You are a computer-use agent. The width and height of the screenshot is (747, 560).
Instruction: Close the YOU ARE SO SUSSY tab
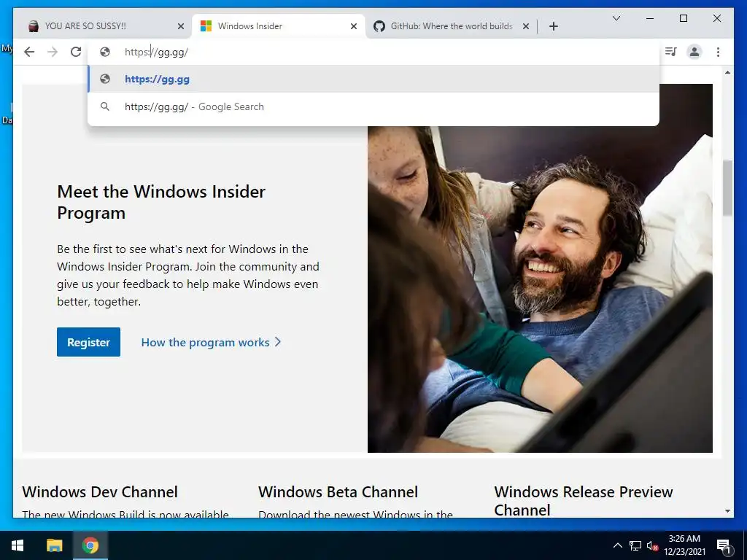pos(181,26)
